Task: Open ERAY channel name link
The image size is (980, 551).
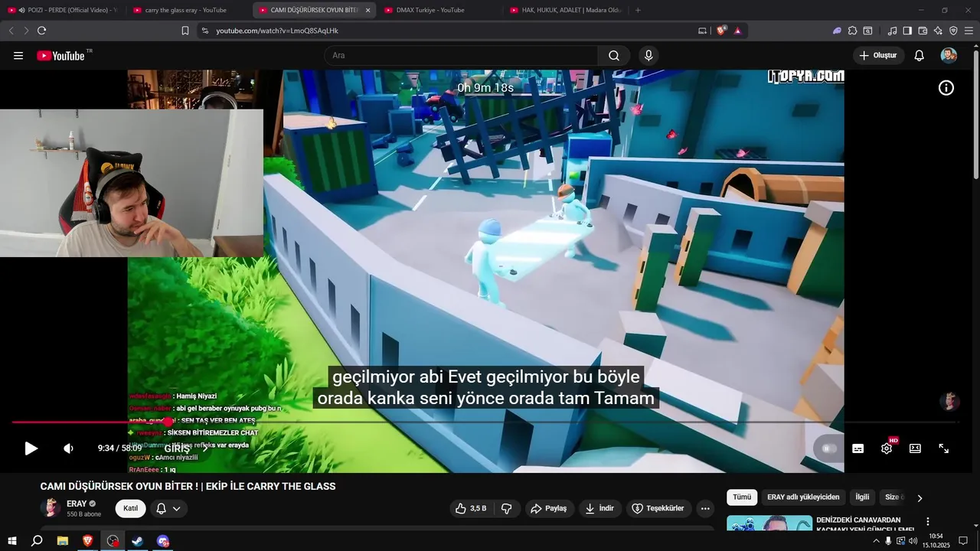Action: [x=77, y=504]
